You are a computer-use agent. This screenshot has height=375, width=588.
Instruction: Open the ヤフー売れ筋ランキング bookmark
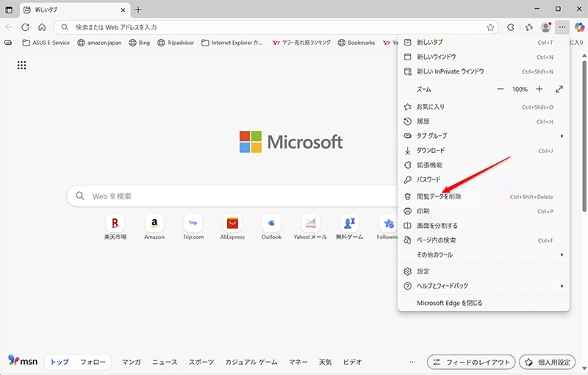(x=302, y=43)
